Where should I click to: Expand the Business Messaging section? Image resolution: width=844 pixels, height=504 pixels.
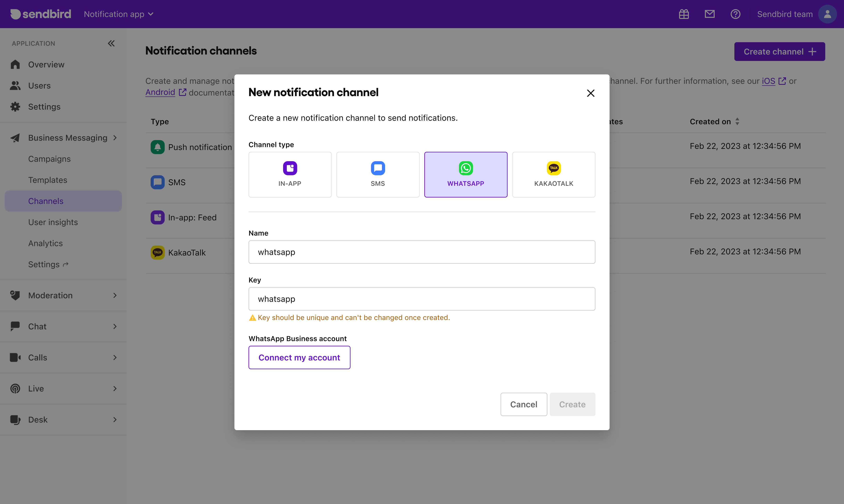click(63, 138)
